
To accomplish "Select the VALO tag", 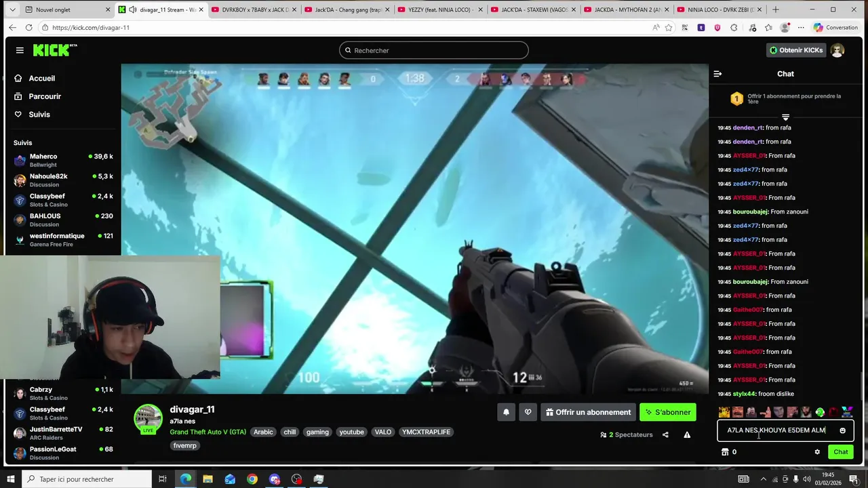I will 383,432.
